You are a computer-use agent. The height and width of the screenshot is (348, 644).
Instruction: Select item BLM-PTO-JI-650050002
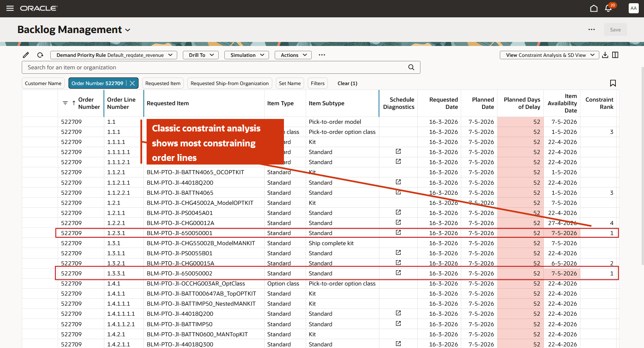179,273
